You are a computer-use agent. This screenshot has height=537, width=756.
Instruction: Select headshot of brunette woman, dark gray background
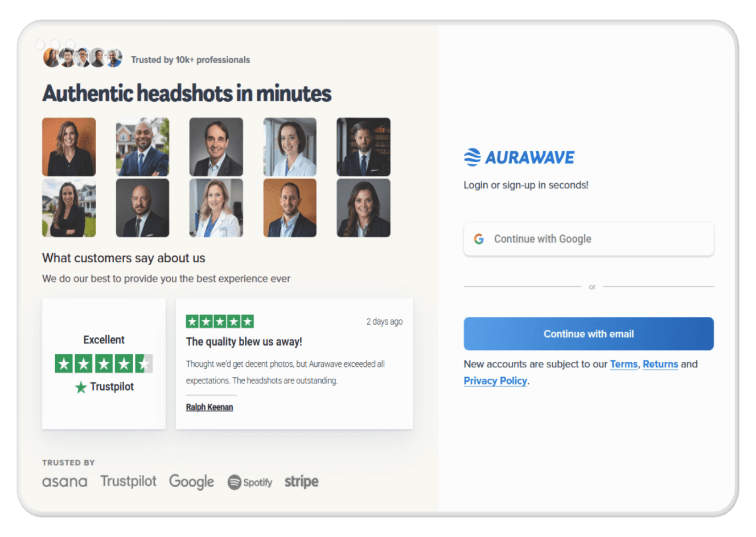363,208
